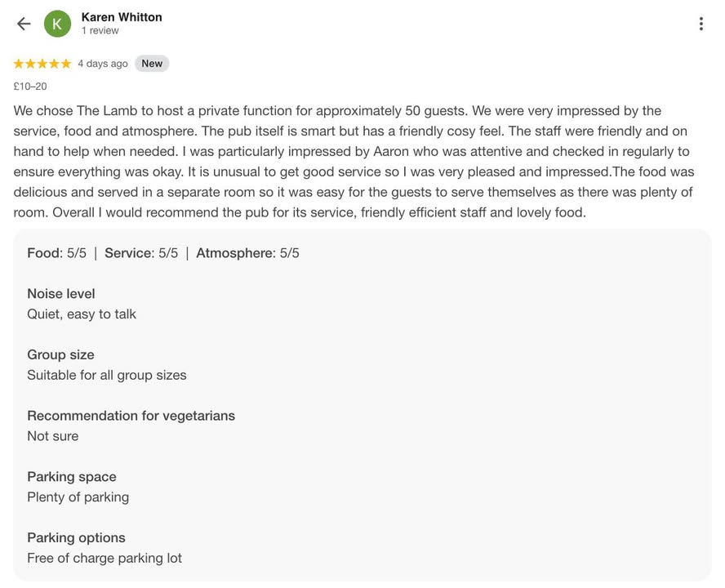Click the "New" badge beside the date
This screenshot has height=588, width=725.
[152, 64]
